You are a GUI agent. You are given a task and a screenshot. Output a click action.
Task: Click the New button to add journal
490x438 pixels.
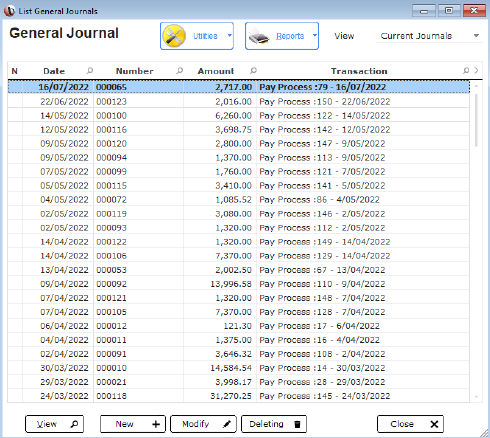[133, 424]
